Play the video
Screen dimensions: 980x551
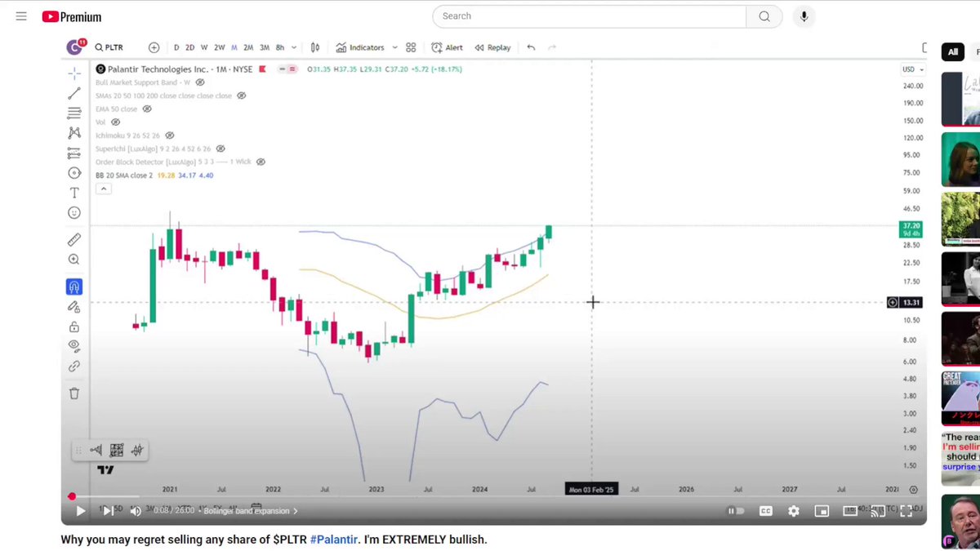[x=80, y=511]
